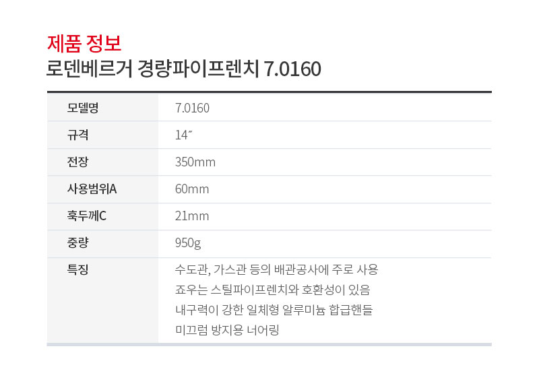This screenshot has height=392, width=539.
Task: Click the red heading 제품 정보
Action: [x=84, y=43]
